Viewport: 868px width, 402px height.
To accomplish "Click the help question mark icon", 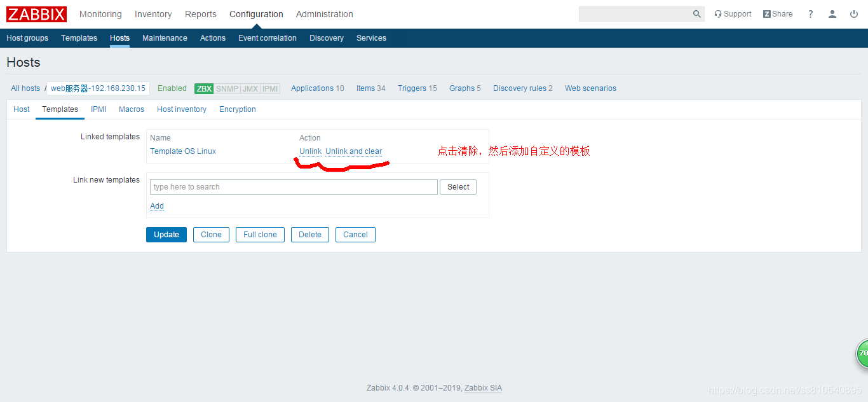I will [811, 14].
